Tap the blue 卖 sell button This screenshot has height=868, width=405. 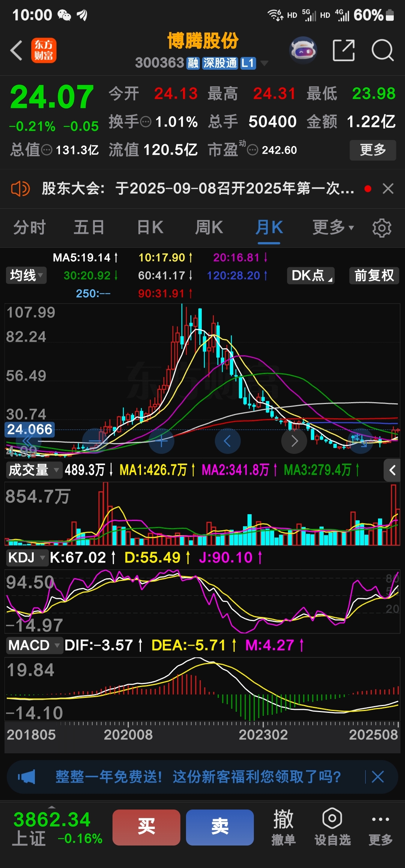click(220, 827)
